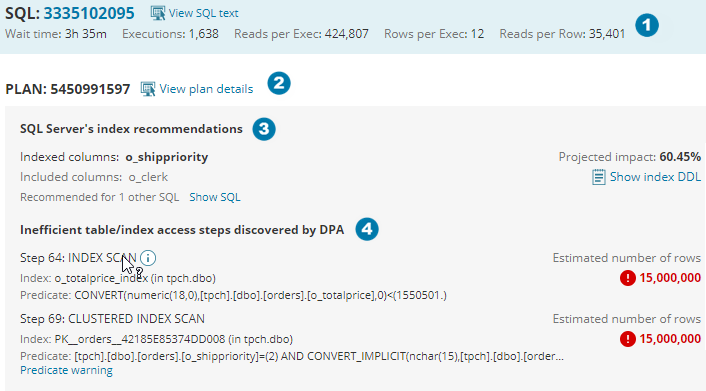The image size is (706, 391).
Task: Click the Step 69 CLUSTERED INDEX SCAN heading
Action: (112, 319)
